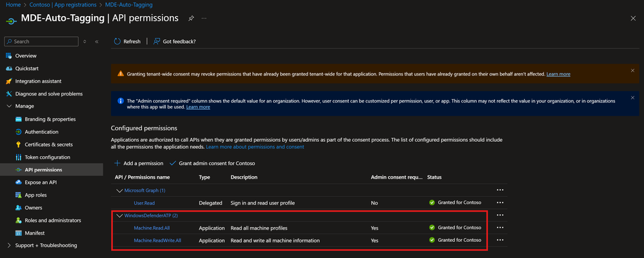Screen dimensions: 644x258
Task: Click the Add a permission plus icon
Action: (117, 163)
